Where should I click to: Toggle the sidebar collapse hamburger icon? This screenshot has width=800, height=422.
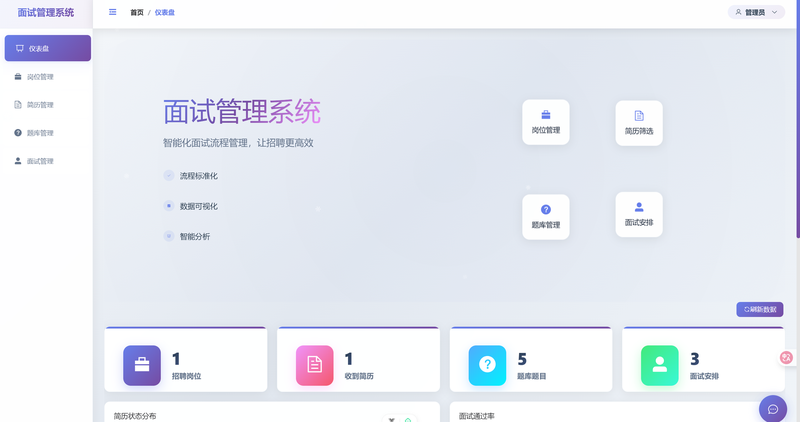[113, 12]
